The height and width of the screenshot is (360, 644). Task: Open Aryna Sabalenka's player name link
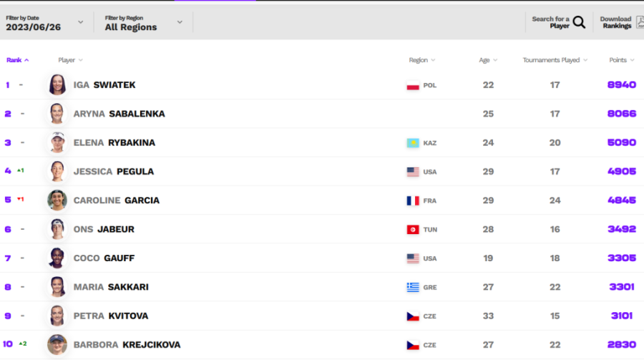(x=119, y=114)
